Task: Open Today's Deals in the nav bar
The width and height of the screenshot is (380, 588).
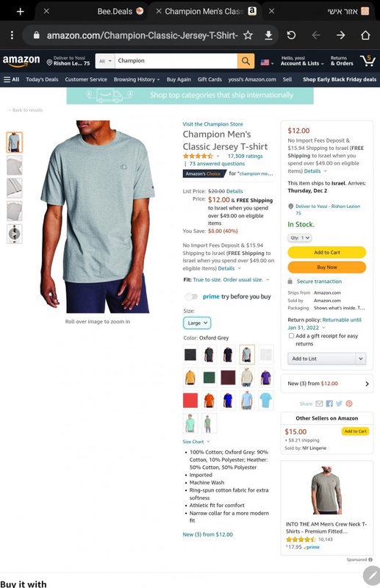Action: [42, 79]
